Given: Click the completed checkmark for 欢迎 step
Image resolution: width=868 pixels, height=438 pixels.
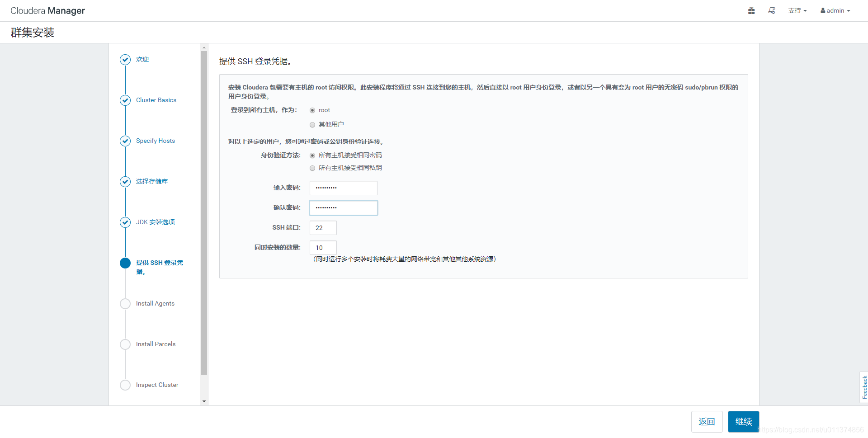Looking at the screenshot, I should [125, 60].
